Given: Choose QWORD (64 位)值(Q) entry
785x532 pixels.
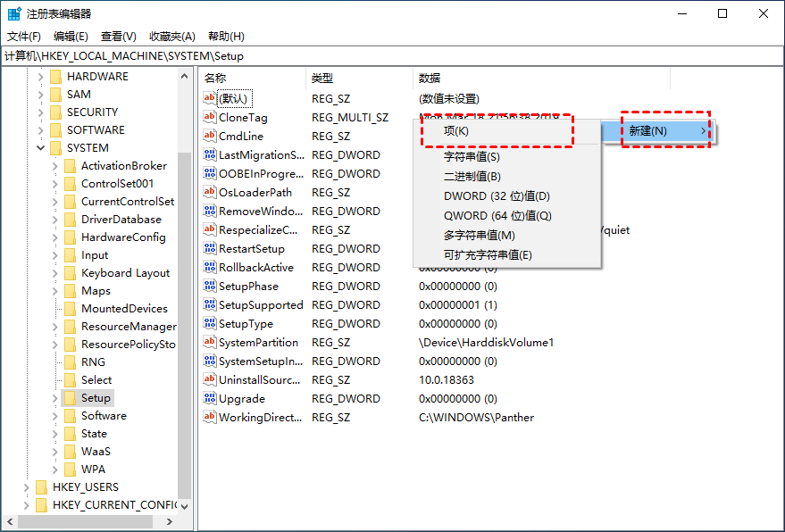Looking at the screenshot, I should pyautogui.click(x=507, y=216).
